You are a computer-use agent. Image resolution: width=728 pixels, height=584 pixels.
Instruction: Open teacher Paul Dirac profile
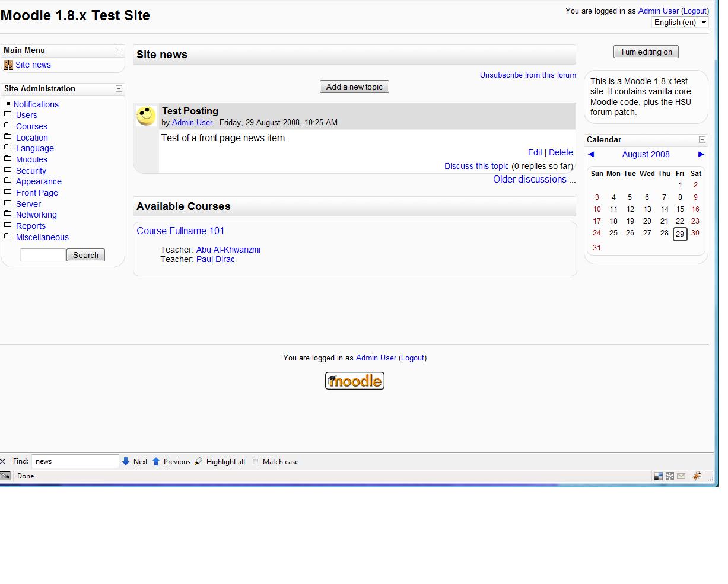[215, 259]
